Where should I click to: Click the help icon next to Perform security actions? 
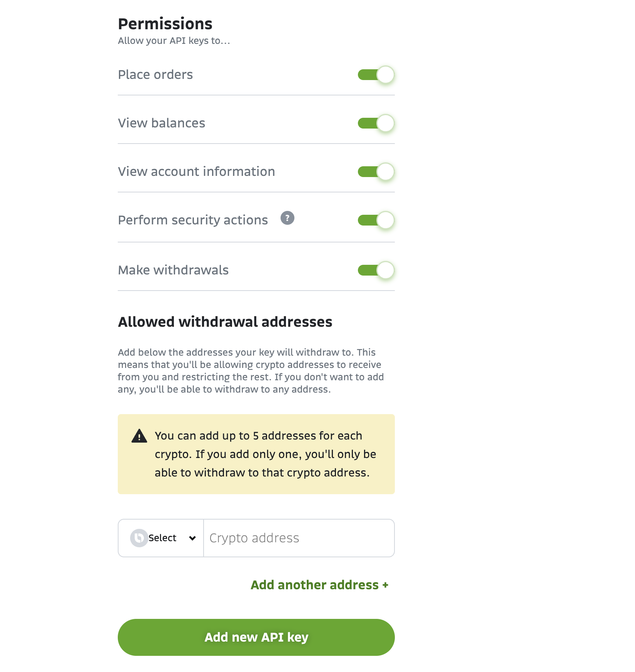point(288,219)
